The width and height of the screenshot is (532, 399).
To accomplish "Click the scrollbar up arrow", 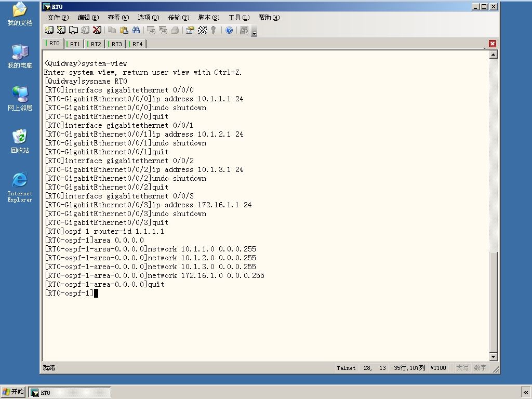I will coord(494,54).
